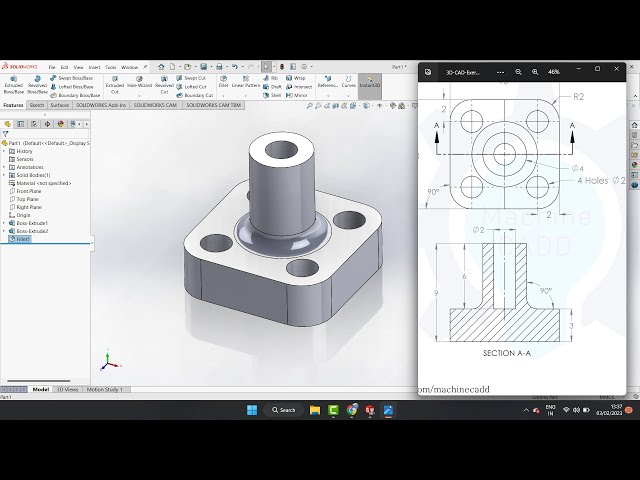
Task: Open the Edit menu
Action: 64,67
